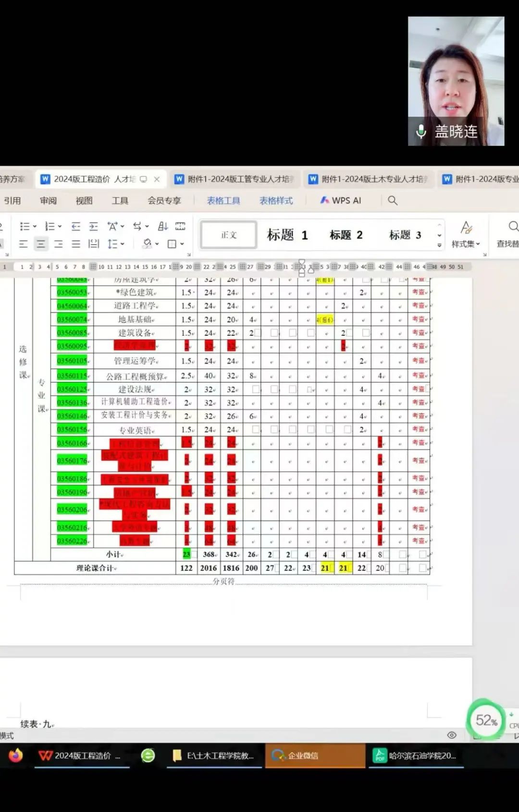Click the sort icon in ribbon
The image size is (519, 812).
163,226
